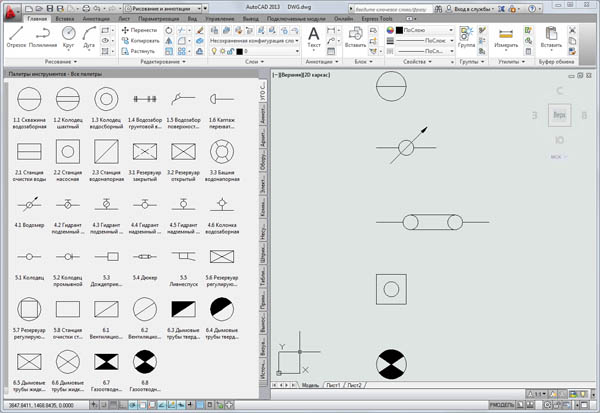Switch to the Лист1 layout tab
600x413 pixels.
(333, 385)
